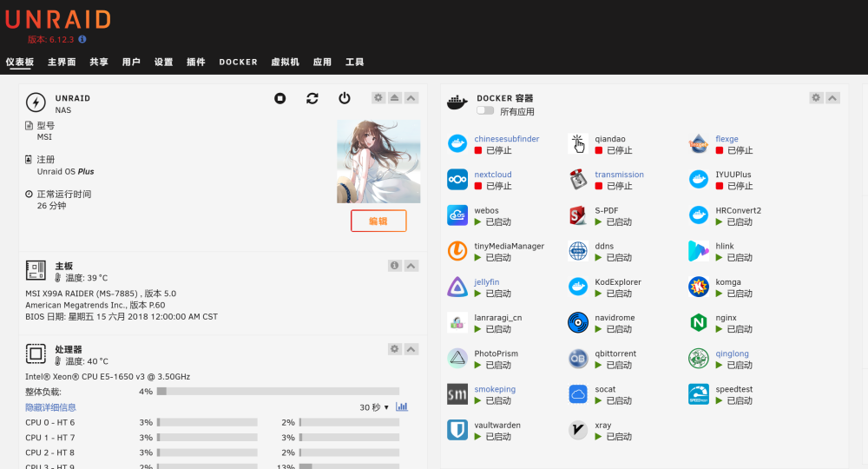Open the 设置 settings tab
This screenshot has width=868, height=469.
click(x=163, y=62)
